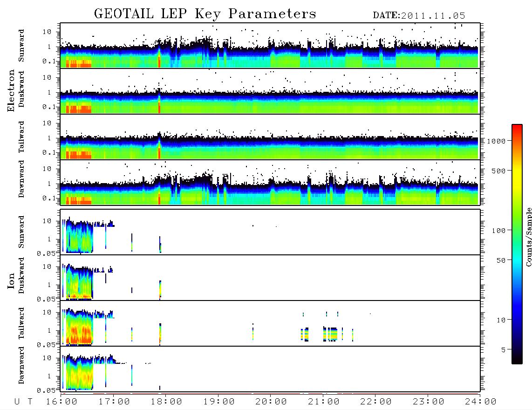Select the Electron "Sunward" panel label
Screen dimensions: 532x410
coord(21,46)
